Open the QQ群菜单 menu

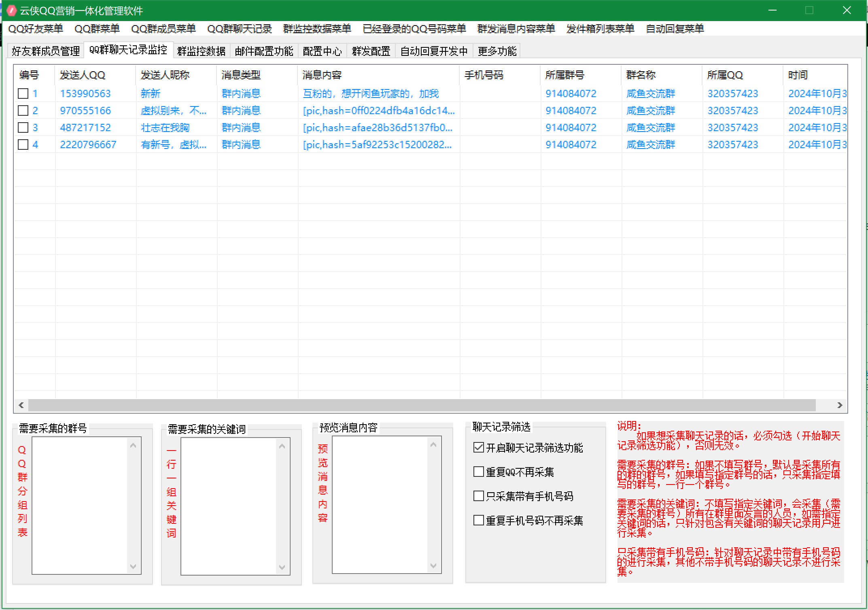[x=97, y=29]
